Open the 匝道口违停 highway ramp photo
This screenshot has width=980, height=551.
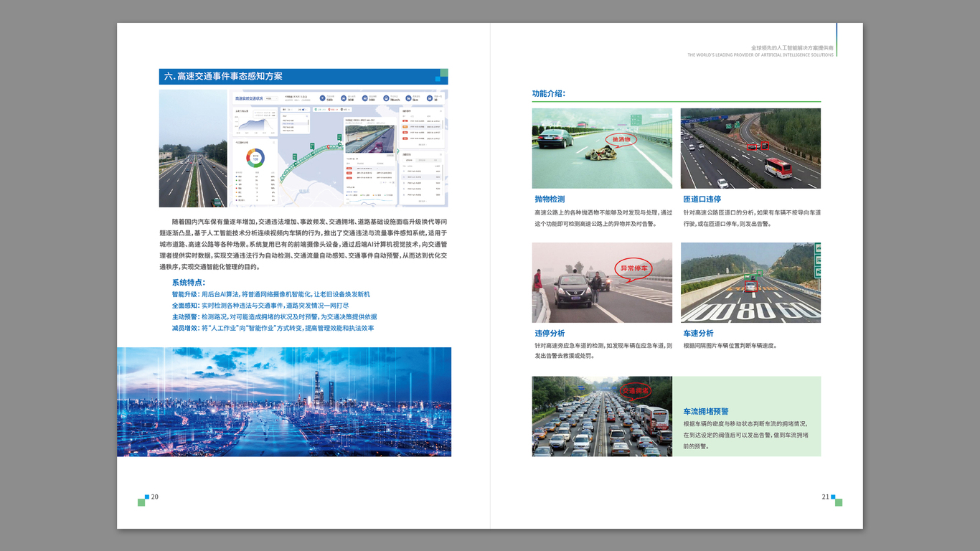[x=750, y=149]
